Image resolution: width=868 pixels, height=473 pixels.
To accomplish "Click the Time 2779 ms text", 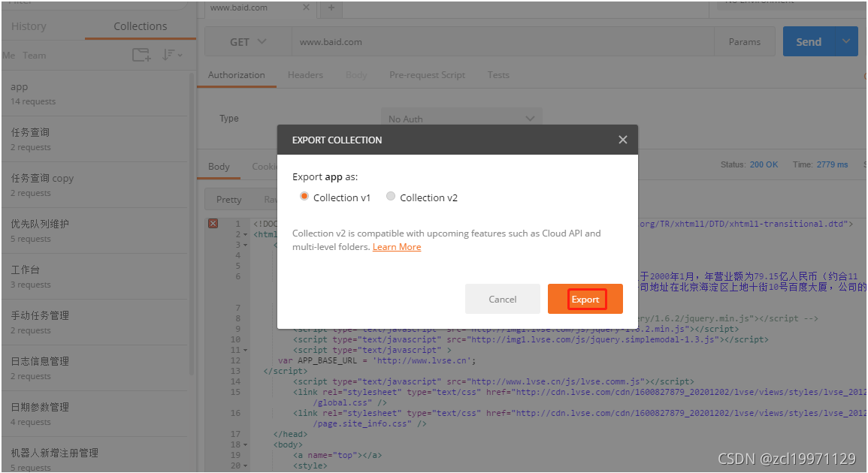I will click(820, 165).
